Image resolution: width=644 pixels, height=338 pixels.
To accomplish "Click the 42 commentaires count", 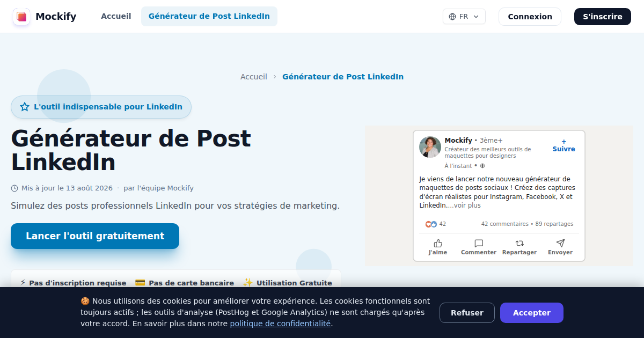I will [x=505, y=224].
